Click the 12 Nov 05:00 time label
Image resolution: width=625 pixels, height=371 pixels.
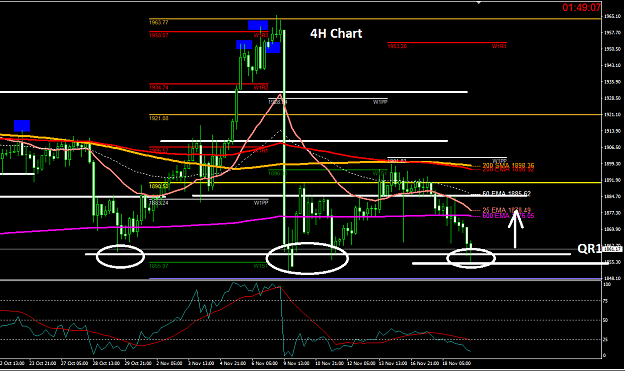[x=361, y=363]
